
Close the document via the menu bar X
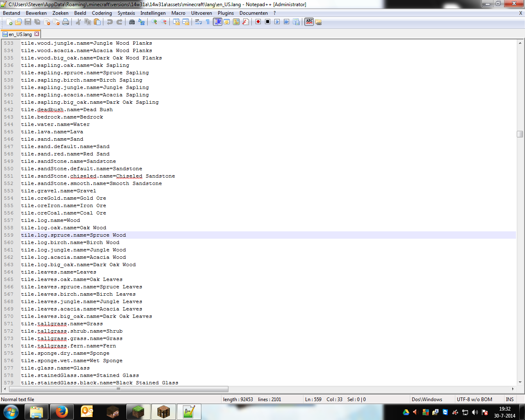521,13
